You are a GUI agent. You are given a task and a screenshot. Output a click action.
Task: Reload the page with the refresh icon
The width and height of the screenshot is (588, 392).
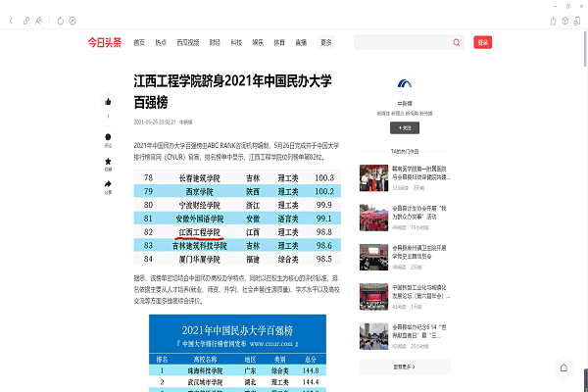click(x=61, y=21)
